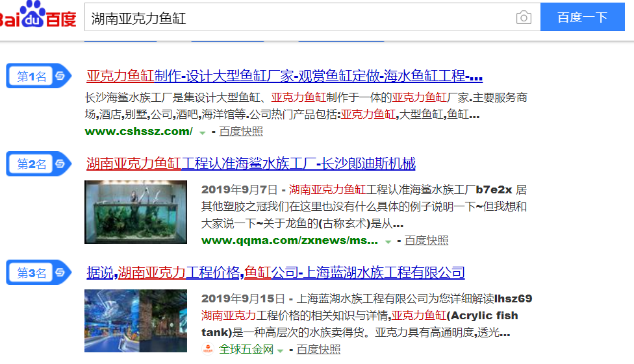Click the 第3名 rank badge

pyautogui.click(x=39, y=273)
